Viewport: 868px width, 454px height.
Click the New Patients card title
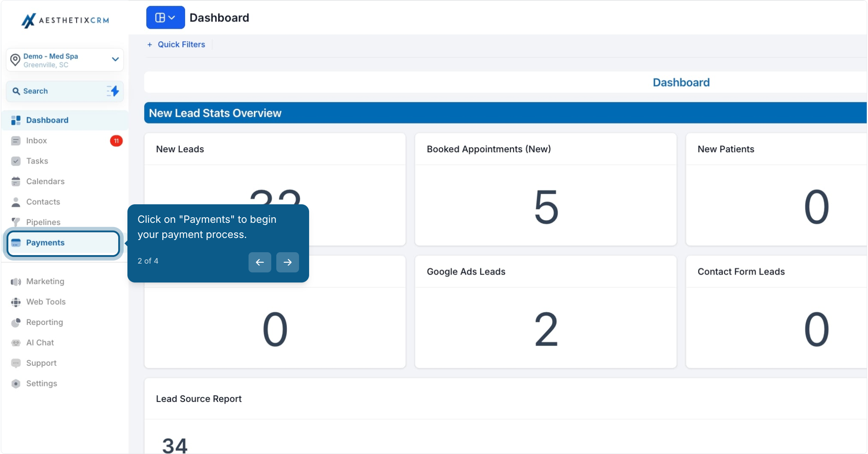[x=726, y=149]
